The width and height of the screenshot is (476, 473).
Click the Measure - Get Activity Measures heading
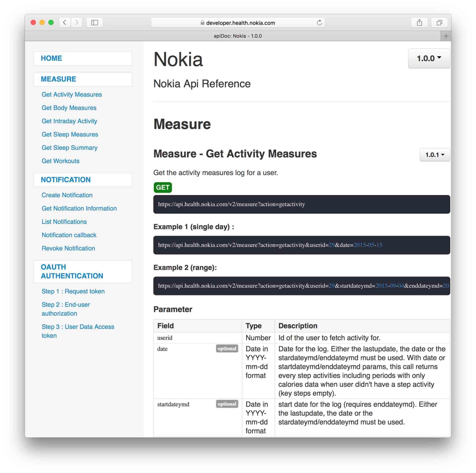tap(235, 154)
